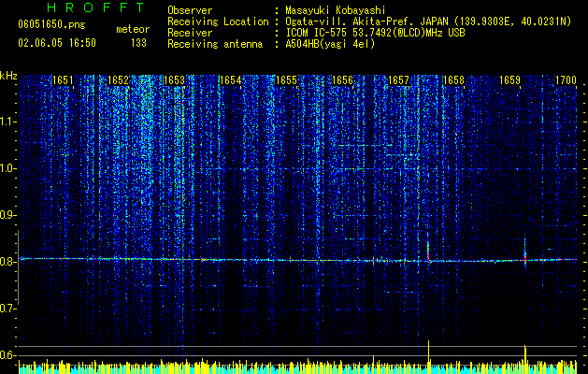Click the 1655 time marker
588x374 pixels.
coord(286,80)
